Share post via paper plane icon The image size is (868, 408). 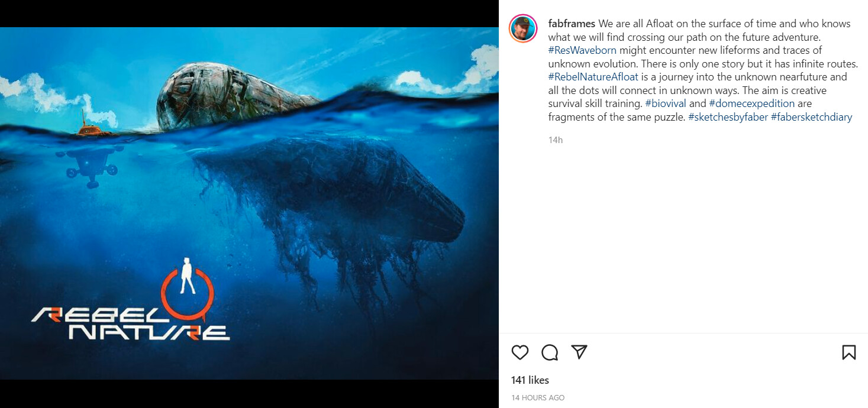click(x=579, y=352)
